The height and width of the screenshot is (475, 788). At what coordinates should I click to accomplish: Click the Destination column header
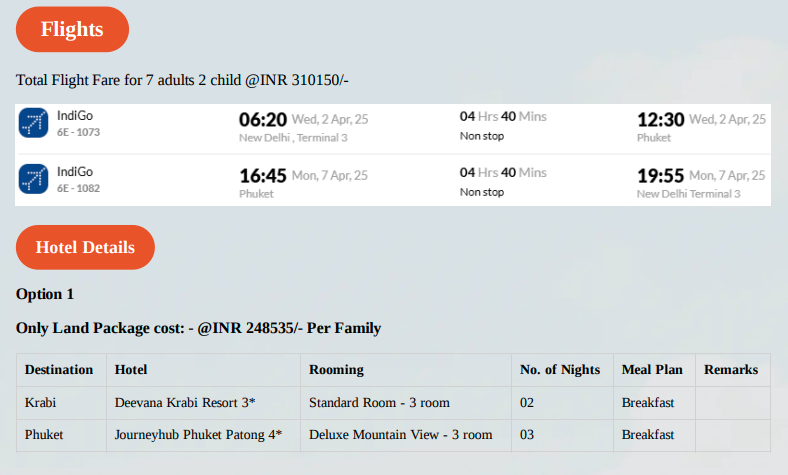click(59, 370)
